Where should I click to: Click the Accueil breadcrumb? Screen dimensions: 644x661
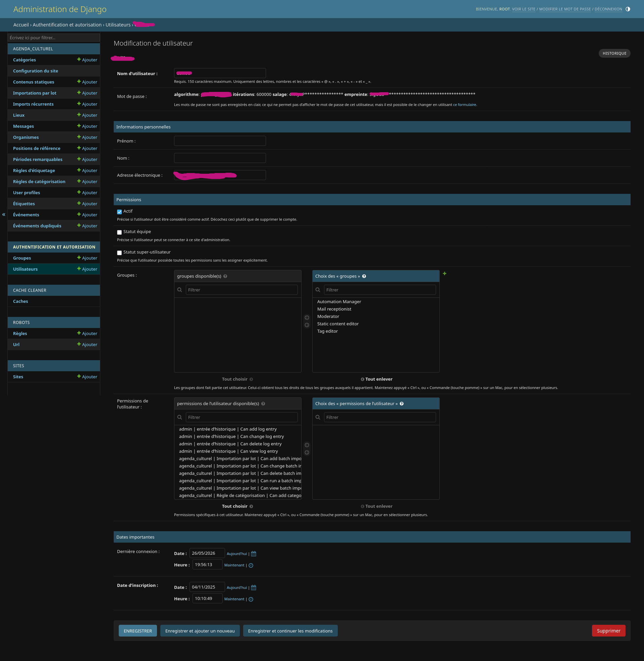pos(21,25)
